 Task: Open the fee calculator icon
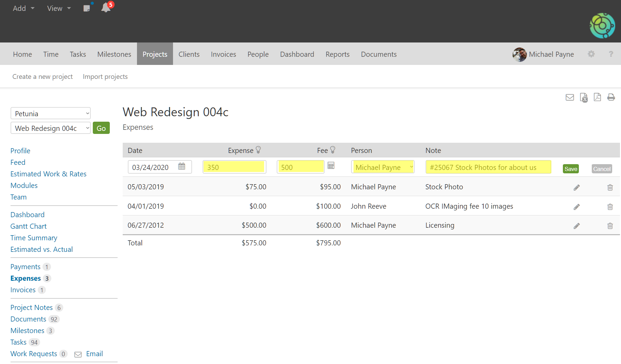331,166
